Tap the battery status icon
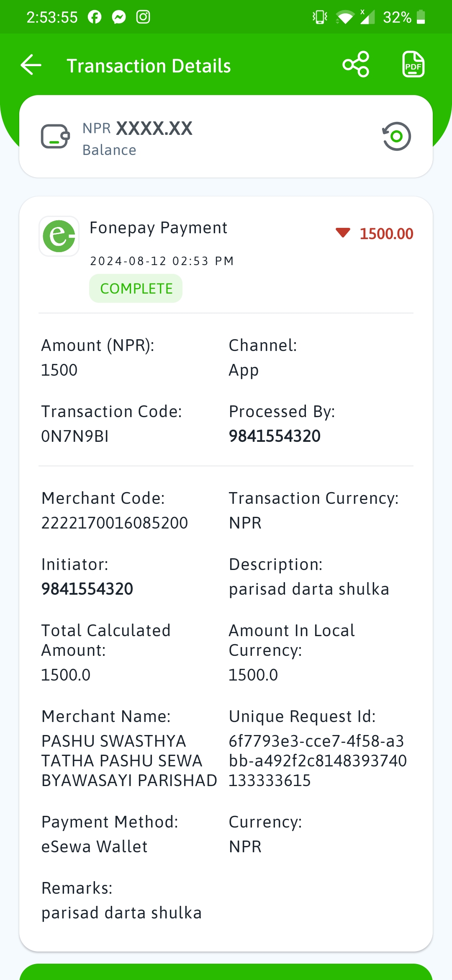452x980 pixels. (x=421, y=17)
